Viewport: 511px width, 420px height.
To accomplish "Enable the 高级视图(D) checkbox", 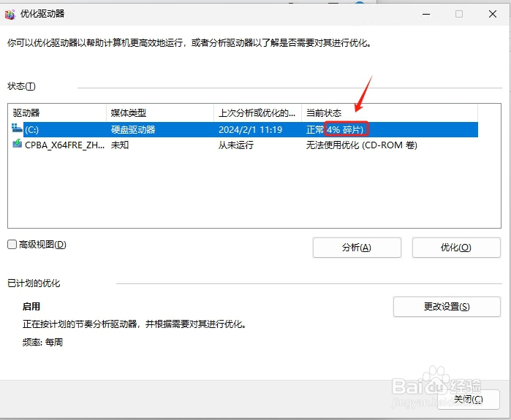I will [x=12, y=245].
